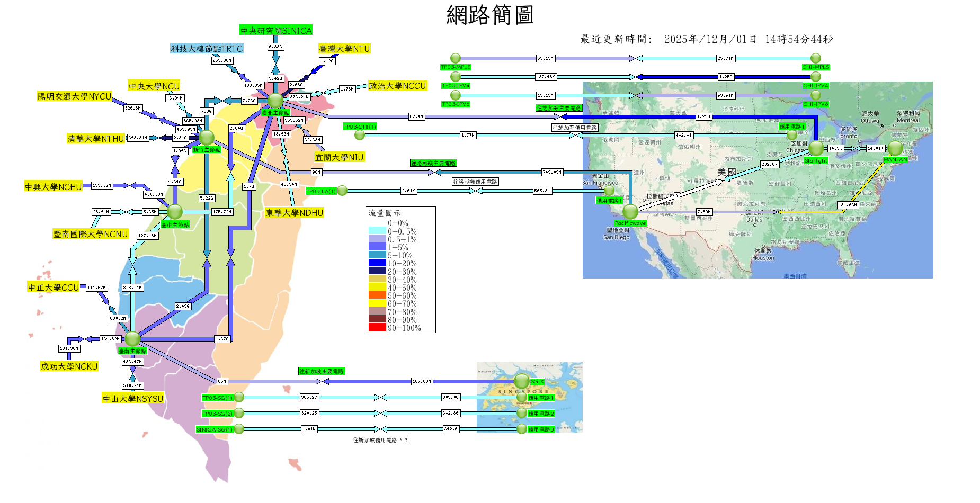Click the 90-100% red legend swatch

[377, 328]
